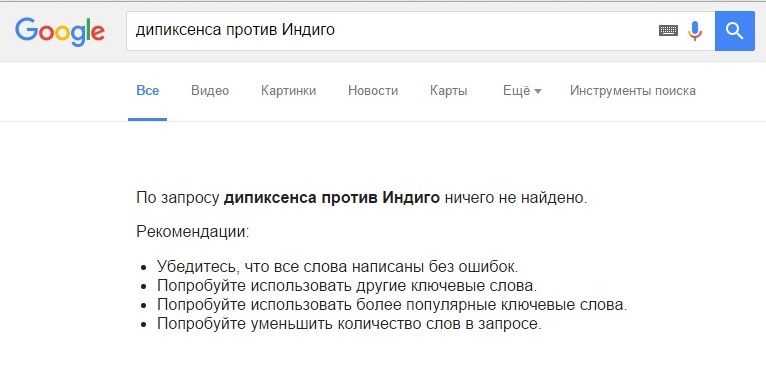Open the Картинки tab
Image resolution: width=766 pixels, height=374 pixels.
(x=288, y=91)
